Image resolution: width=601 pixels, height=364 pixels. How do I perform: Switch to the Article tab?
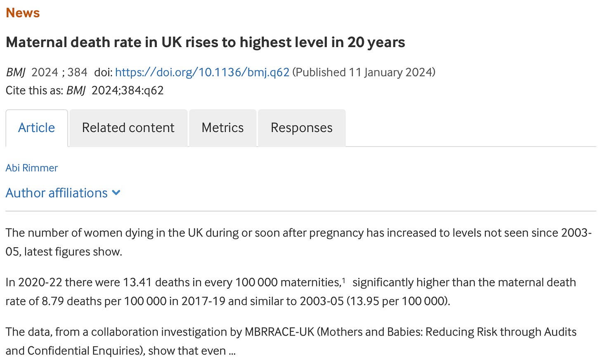click(37, 128)
